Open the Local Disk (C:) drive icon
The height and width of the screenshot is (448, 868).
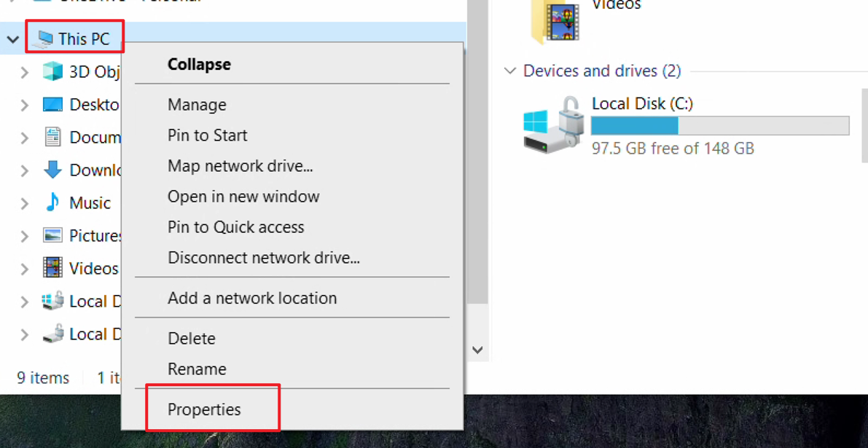pos(552,125)
